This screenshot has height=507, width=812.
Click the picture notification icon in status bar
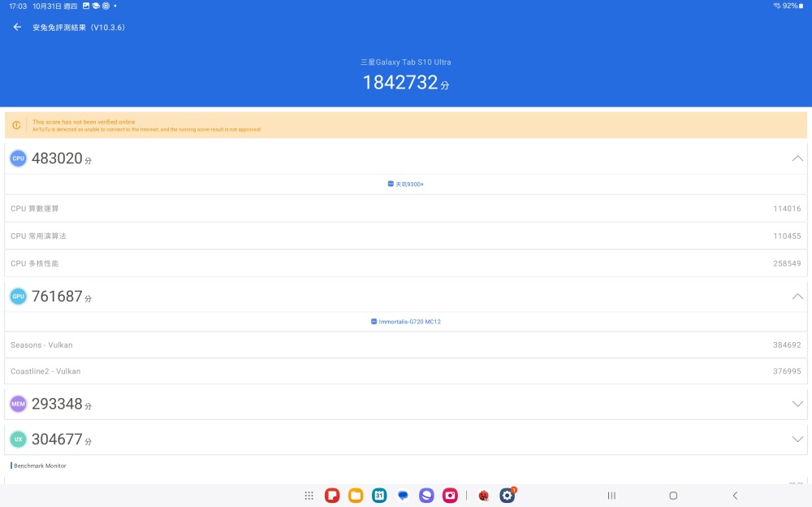[x=86, y=6]
